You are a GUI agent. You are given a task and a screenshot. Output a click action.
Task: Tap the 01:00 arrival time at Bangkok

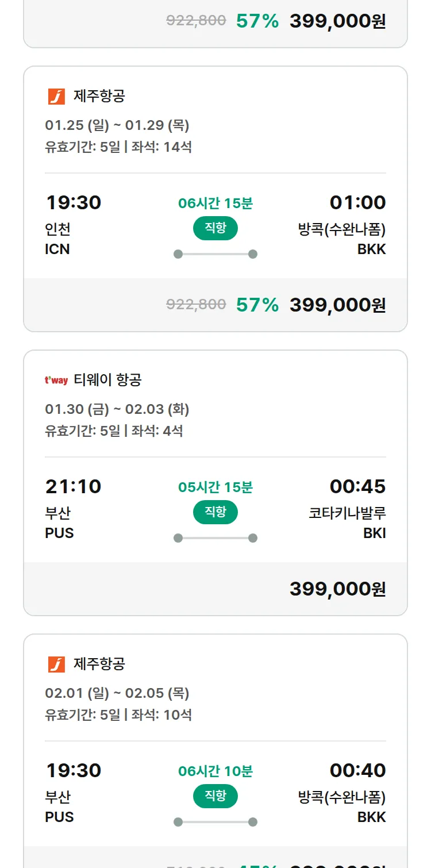coord(357,202)
